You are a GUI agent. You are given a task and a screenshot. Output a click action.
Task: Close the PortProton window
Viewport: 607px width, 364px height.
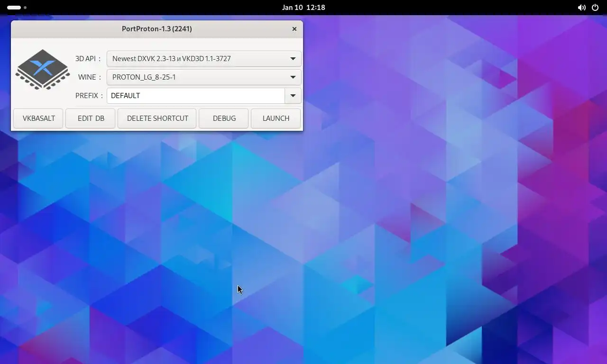coord(294,29)
